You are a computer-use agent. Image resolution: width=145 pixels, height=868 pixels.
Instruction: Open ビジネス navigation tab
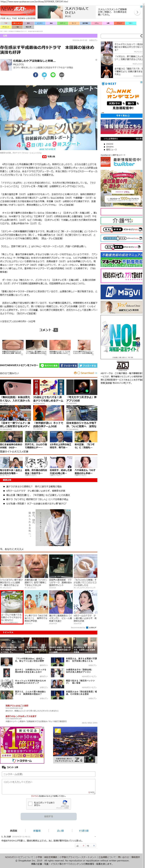[x=40, y=23]
